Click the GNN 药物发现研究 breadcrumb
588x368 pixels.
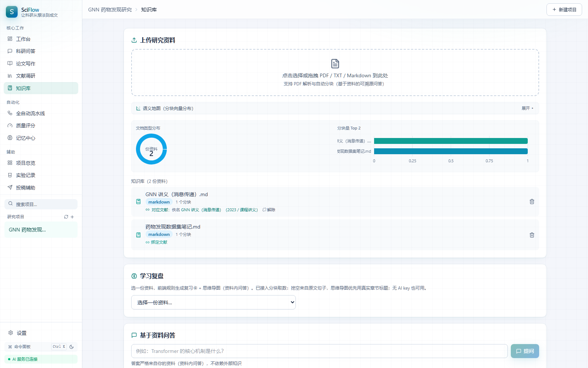point(110,10)
